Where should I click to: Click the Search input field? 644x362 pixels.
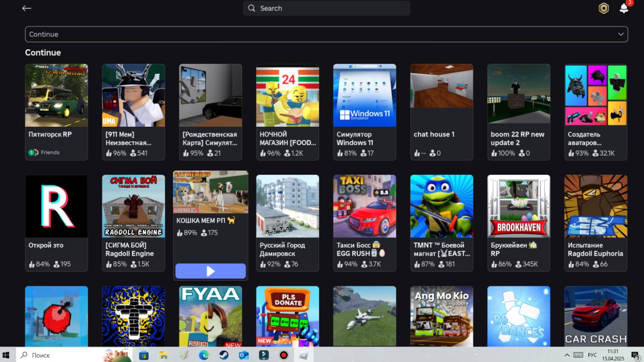point(327,8)
